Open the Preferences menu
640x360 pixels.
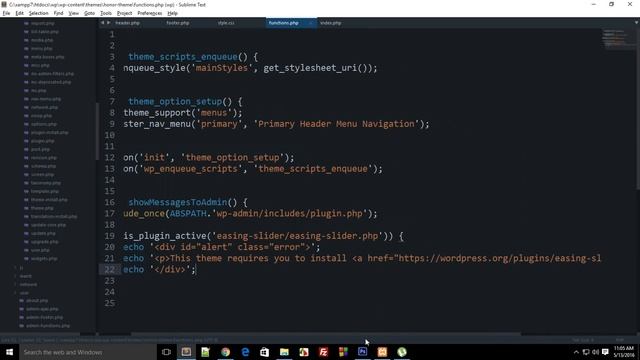point(149,13)
